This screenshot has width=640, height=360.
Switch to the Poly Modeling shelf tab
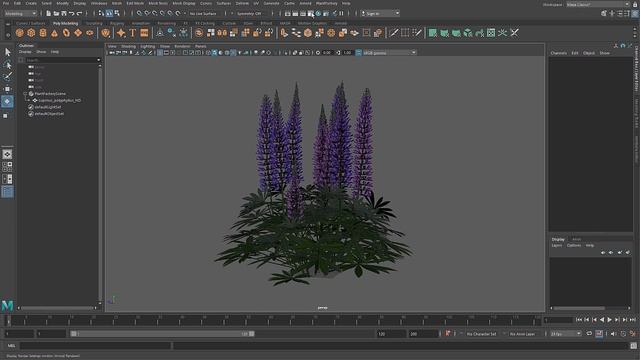click(65, 23)
